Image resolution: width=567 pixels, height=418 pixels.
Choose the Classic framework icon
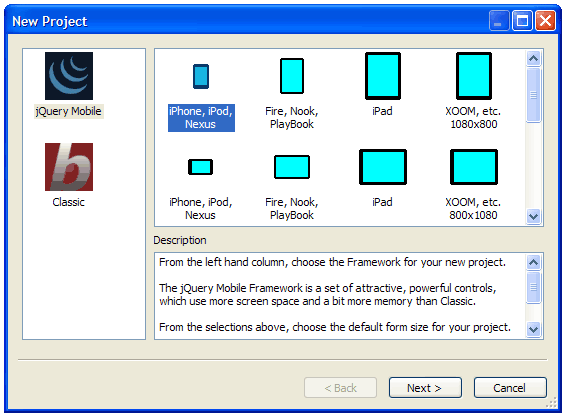pos(69,167)
